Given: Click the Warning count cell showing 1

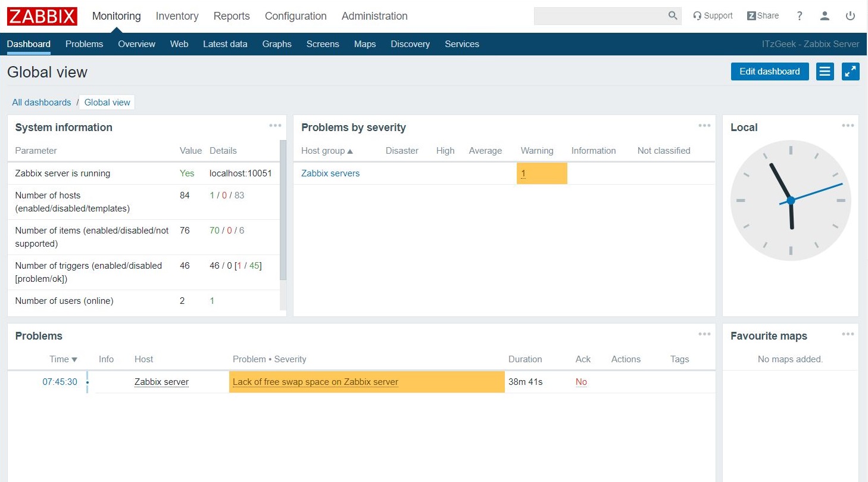Looking at the screenshot, I should pyautogui.click(x=542, y=173).
